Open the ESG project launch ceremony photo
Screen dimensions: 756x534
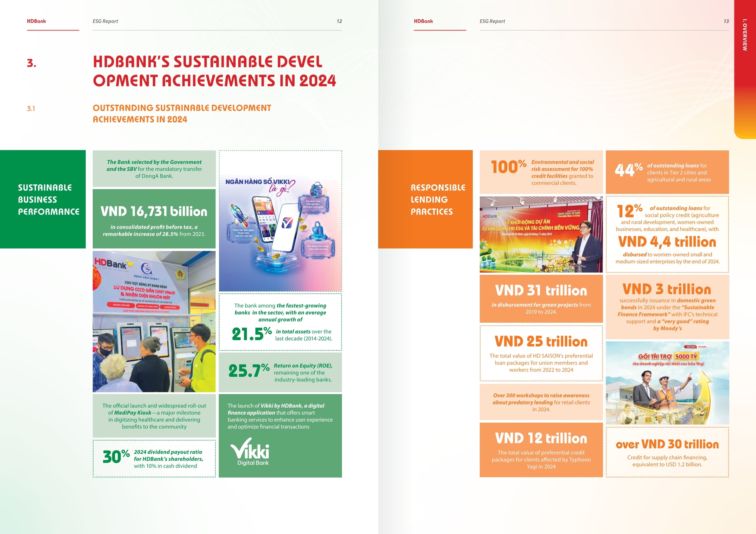[x=541, y=234]
